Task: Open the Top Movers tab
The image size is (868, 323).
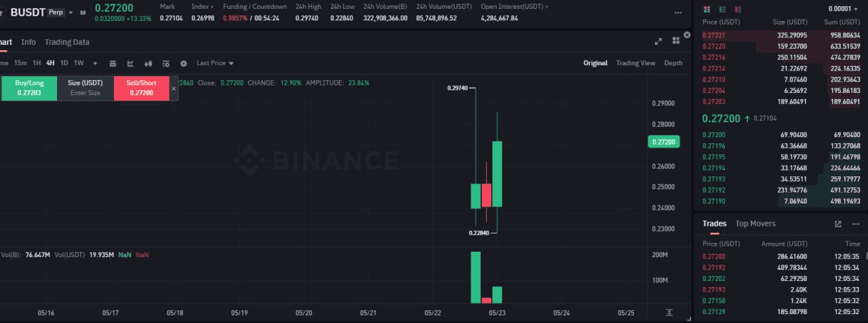Action: tap(755, 223)
